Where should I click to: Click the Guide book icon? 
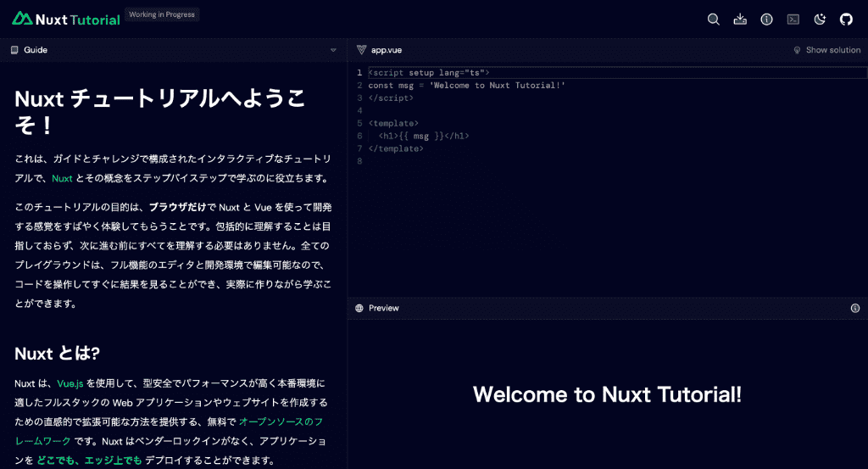[x=14, y=50]
